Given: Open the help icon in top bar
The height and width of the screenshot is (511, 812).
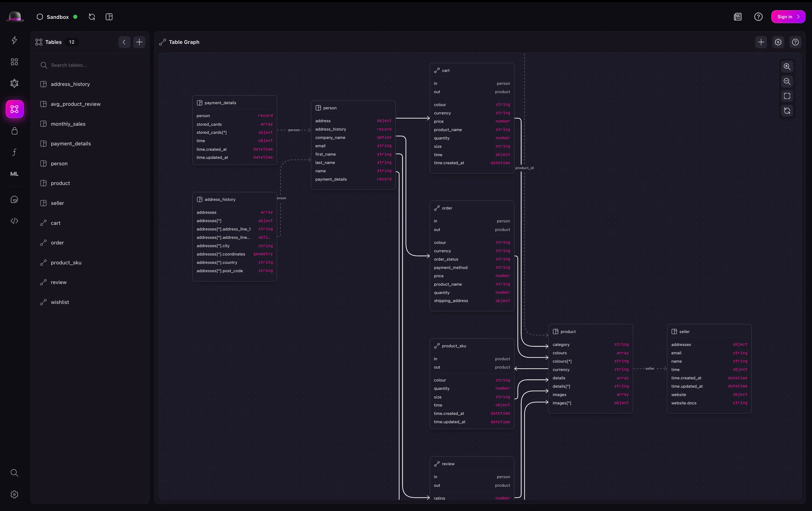Looking at the screenshot, I should tap(758, 17).
